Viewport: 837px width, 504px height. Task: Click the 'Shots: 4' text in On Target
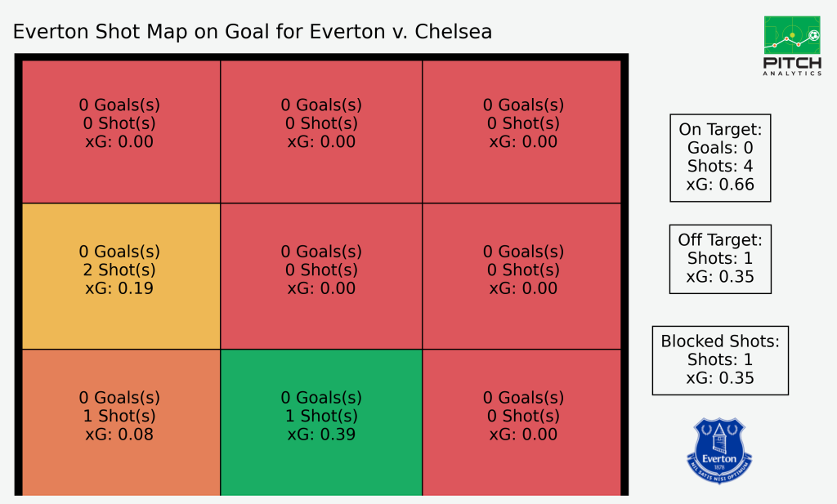[720, 167]
